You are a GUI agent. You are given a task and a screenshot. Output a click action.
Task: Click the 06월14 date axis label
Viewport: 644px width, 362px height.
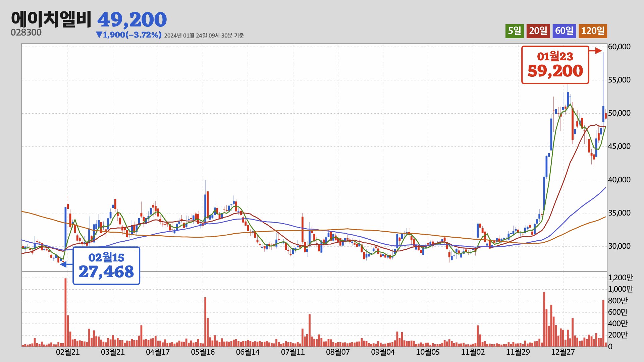point(248,352)
